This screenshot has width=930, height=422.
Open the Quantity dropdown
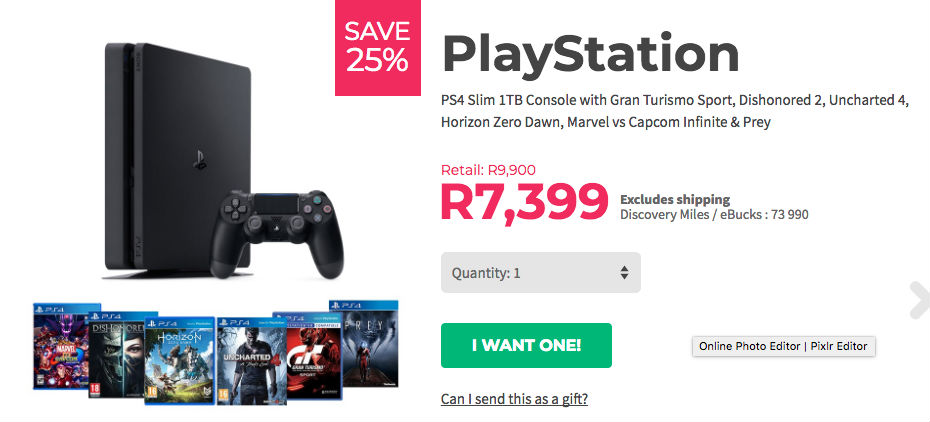540,272
